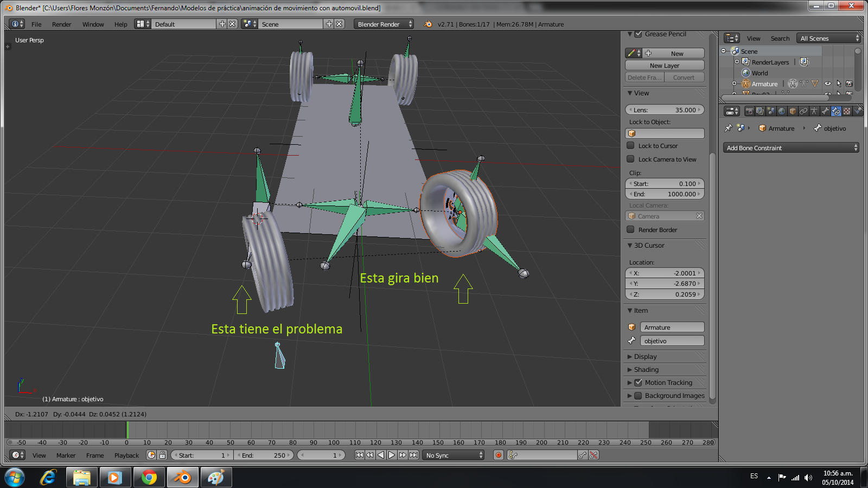Open the Playback menu in the timeline

(x=126, y=455)
